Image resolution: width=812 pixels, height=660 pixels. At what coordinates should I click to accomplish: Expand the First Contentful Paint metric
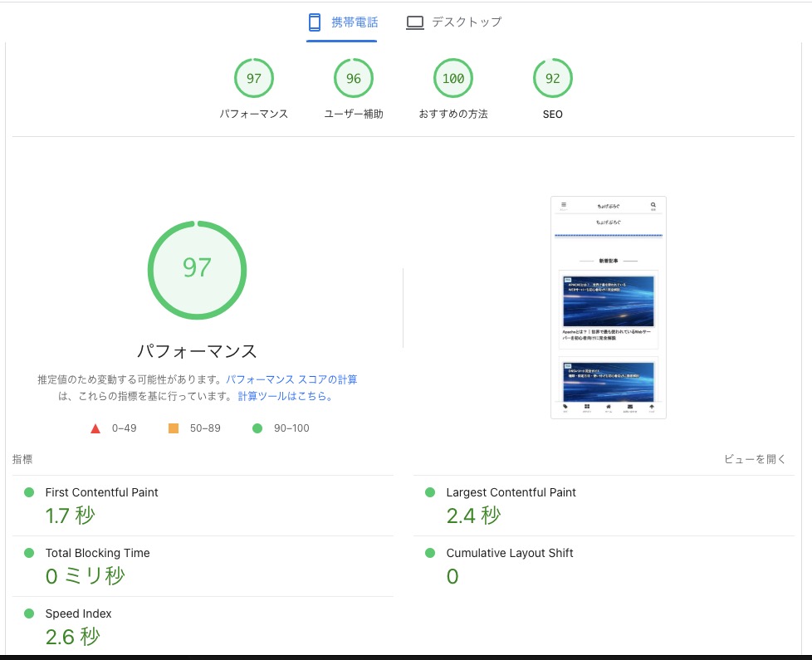pos(101,492)
